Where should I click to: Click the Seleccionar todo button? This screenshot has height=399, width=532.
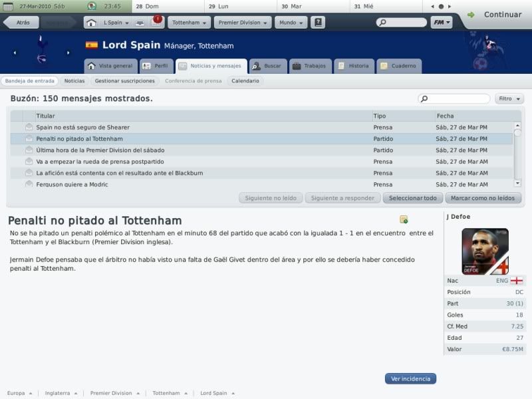click(412, 198)
